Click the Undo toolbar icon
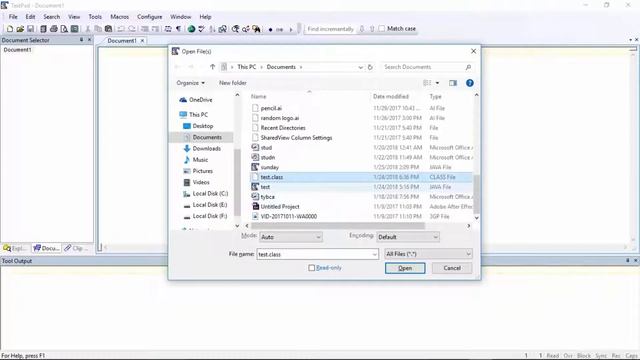 (x=121, y=29)
